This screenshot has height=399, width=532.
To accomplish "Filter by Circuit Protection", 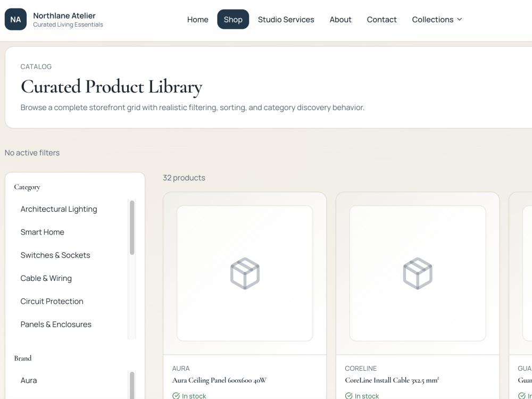I will pos(71,301).
